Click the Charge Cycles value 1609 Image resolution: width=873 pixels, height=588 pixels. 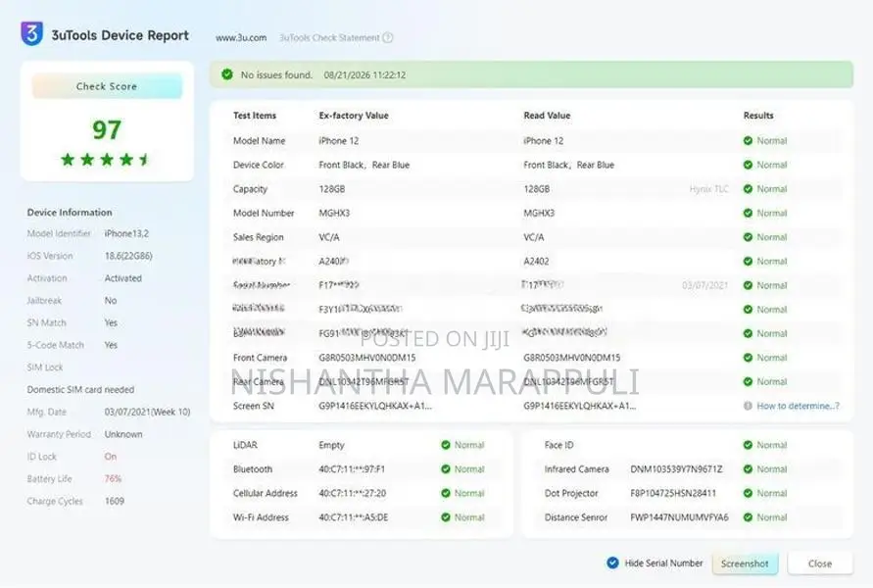[114, 501]
